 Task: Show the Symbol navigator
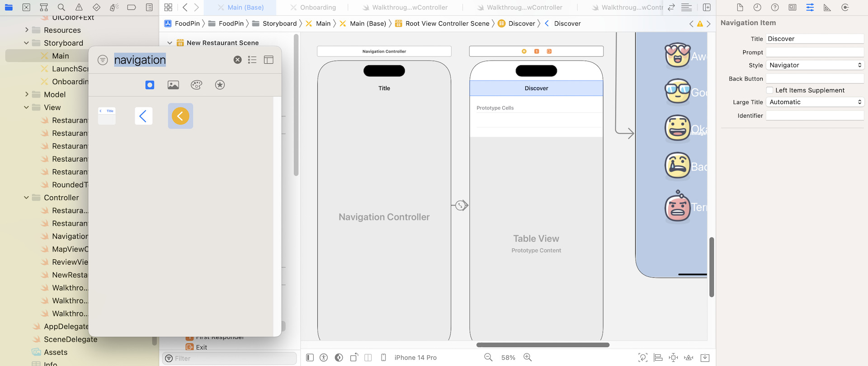pos(44,7)
